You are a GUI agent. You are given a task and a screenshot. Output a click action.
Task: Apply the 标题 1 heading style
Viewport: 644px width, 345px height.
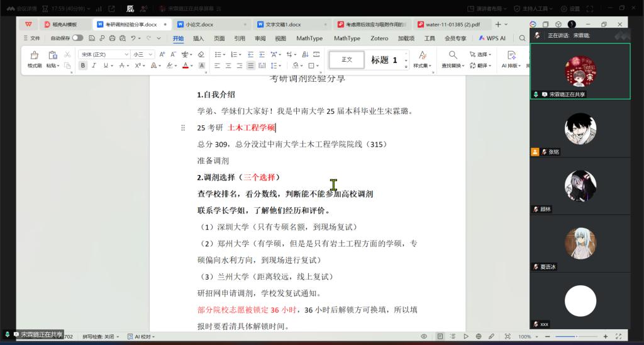[384, 60]
